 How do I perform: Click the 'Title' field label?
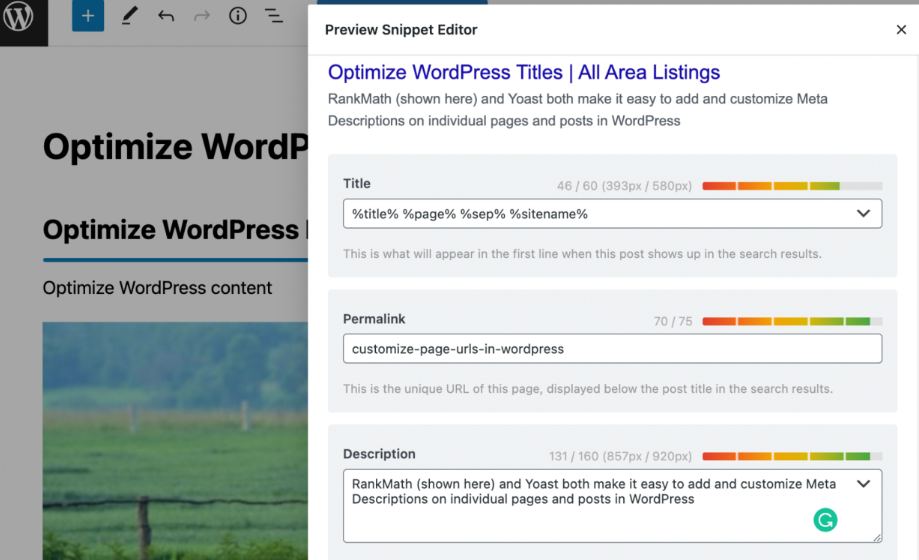coord(356,184)
